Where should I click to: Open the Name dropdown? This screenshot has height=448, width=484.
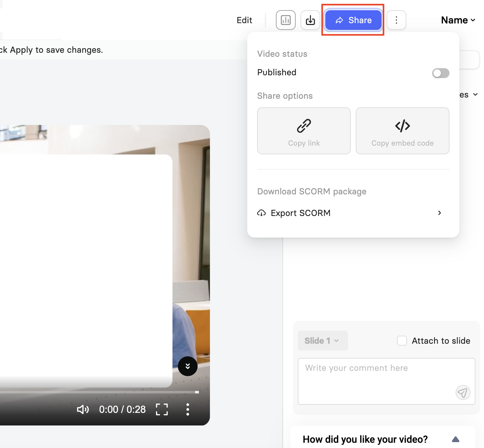pos(458,20)
